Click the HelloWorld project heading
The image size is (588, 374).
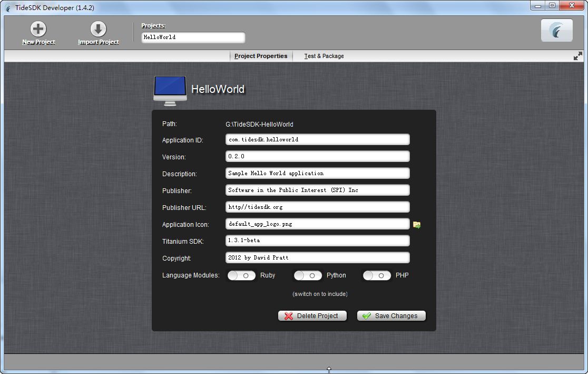point(218,89)
